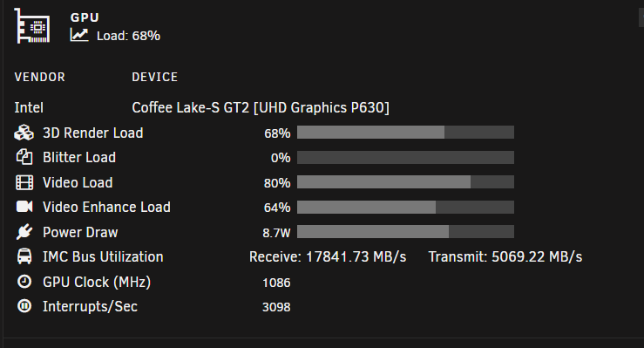Click the Video Enhance Load 64% bar
Screen dimensions: 644x348
405,207
